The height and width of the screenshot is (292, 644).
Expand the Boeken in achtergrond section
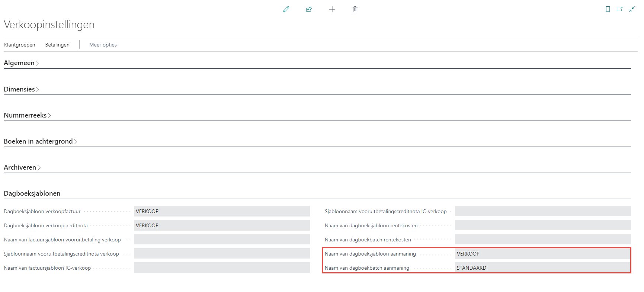[x=40, y=141]
